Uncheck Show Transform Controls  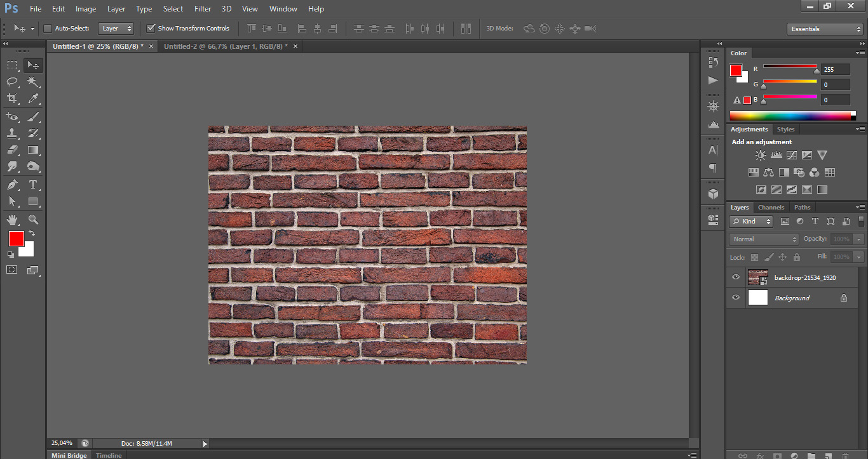[x=151, y=29]
